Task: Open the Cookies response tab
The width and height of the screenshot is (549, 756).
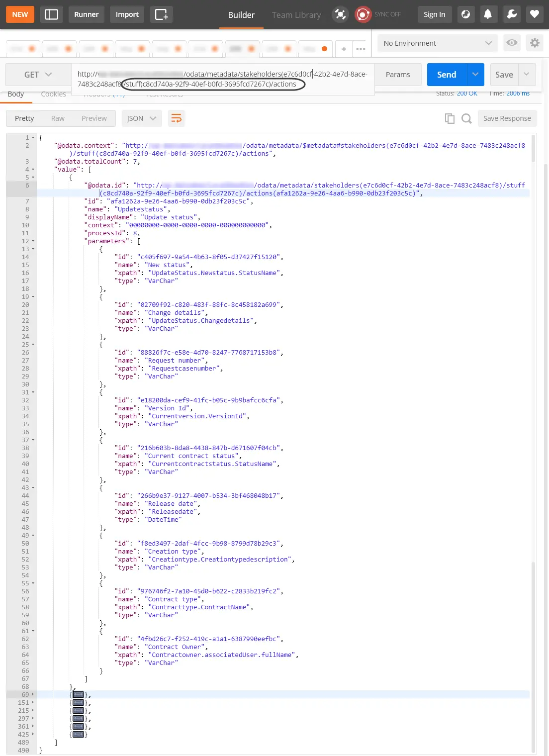Action: 53,94
